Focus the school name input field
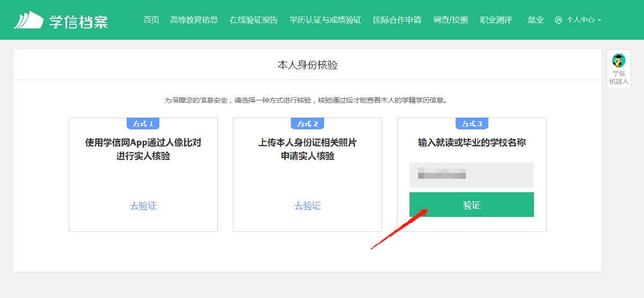Image resolution: width=644 pixels, height=298 pixels. [471, 175]
